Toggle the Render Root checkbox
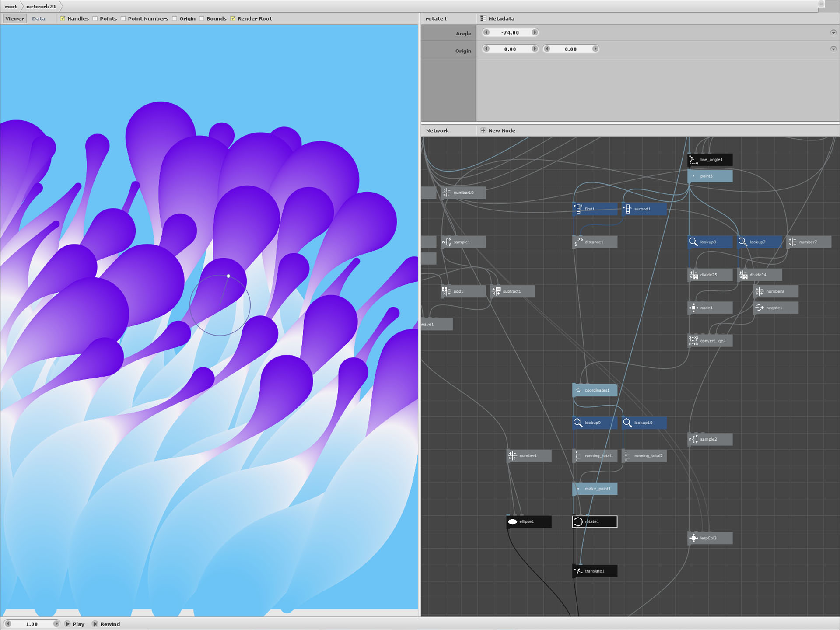The height and width of the screenshot is (630, 840). click(233, 18)
